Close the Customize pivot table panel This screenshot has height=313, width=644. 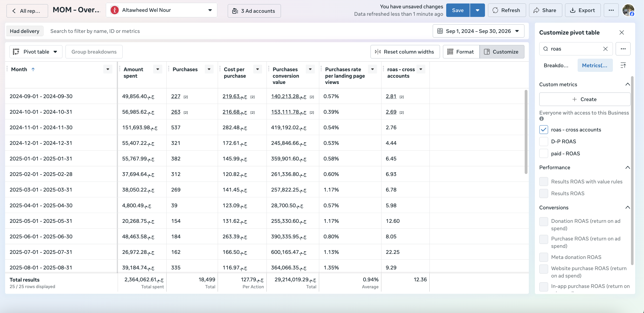tap(621, 32)
